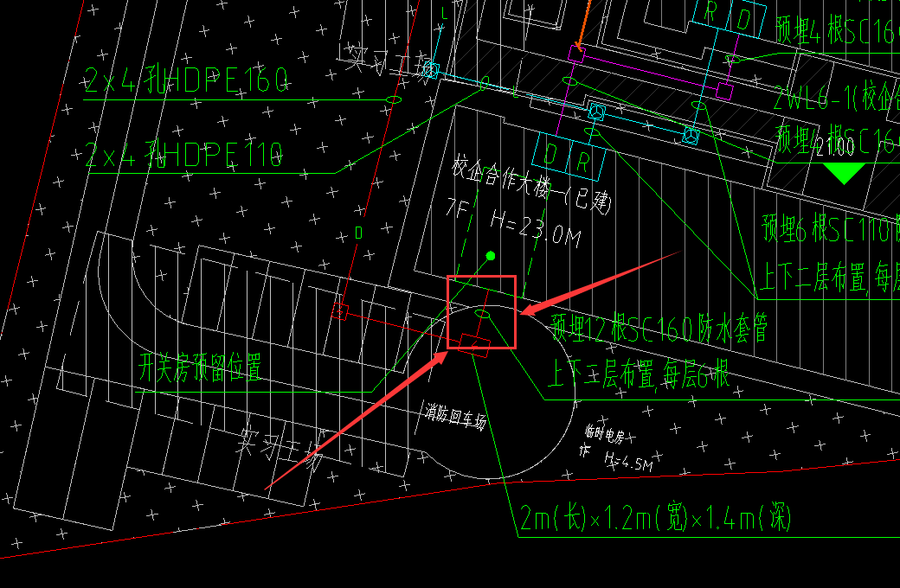Select the 预埋12根SC160防水套管 note
This screenshot has width=900, height=588.
point(659,328)
